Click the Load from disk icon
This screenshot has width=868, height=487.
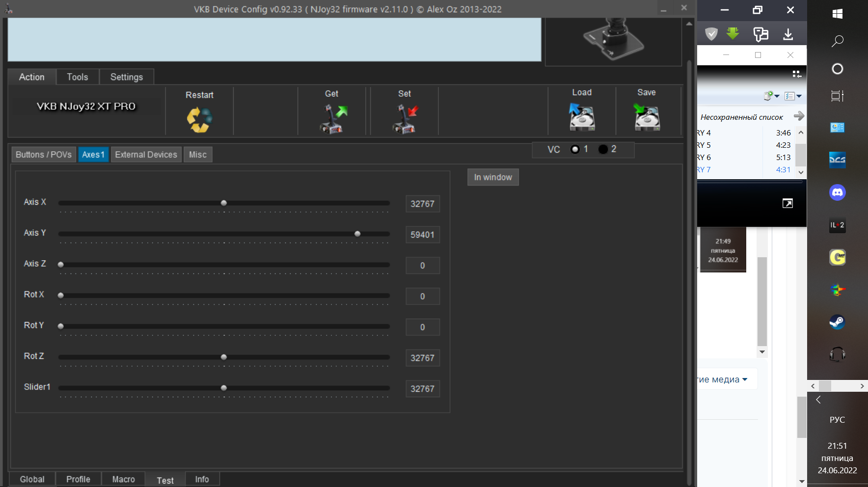point(582,117)
